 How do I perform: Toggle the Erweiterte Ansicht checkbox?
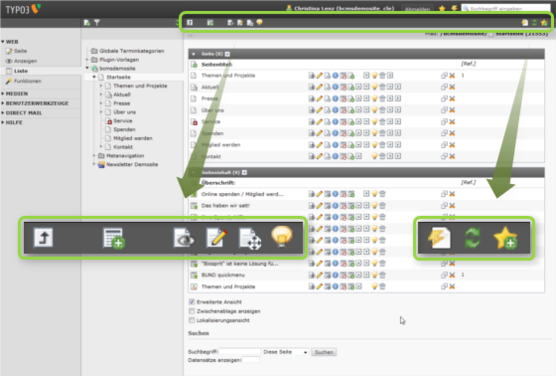(x=192, y=302)
